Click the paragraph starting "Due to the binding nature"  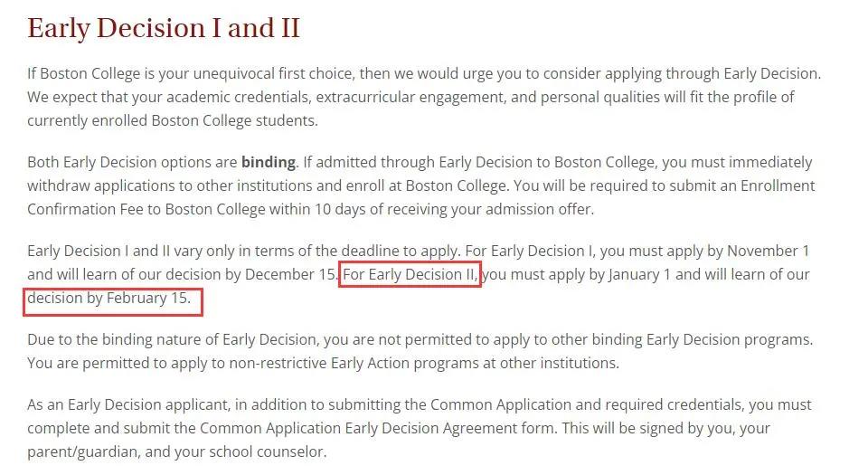point(420,352)
